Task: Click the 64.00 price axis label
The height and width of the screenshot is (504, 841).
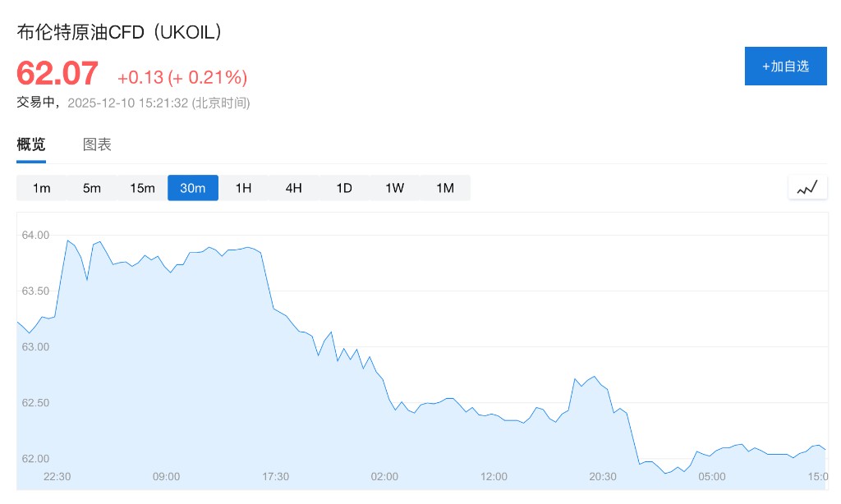Action: tap(35, 236)
